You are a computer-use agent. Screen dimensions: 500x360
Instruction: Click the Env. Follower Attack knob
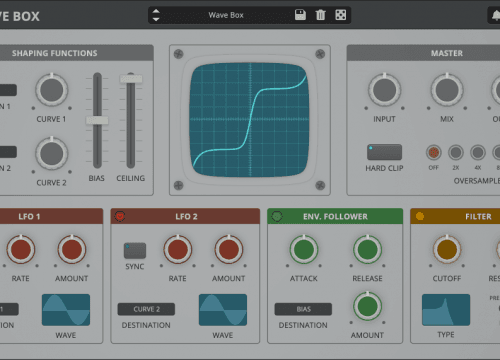(304, 249)
